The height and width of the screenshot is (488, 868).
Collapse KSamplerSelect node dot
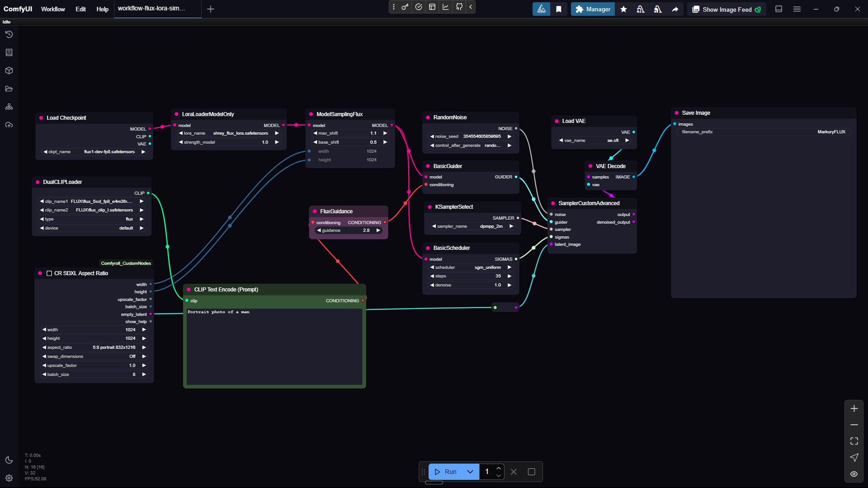pyautogui.click(x=429, y=207)
